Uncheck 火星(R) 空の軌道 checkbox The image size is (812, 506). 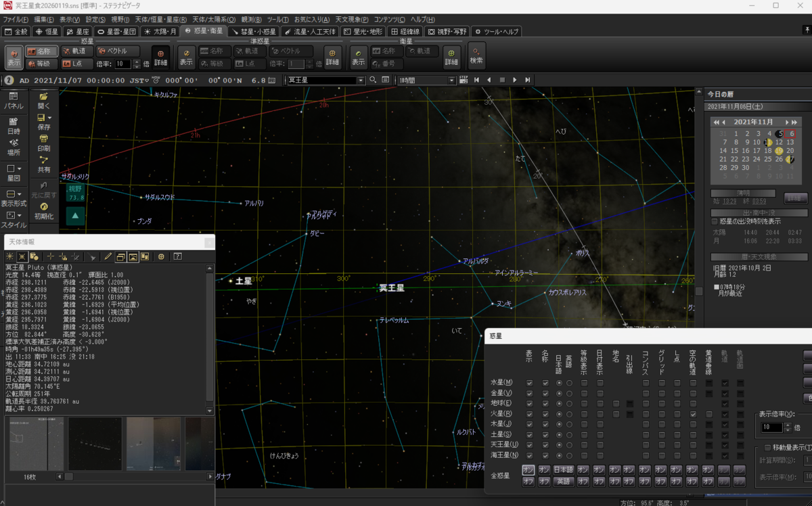(x=693, y=413)
